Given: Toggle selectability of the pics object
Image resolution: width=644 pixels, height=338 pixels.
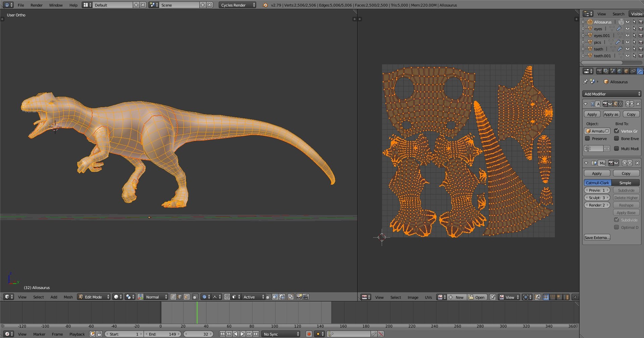Looking at the screenshot, I should pos(634,42).
